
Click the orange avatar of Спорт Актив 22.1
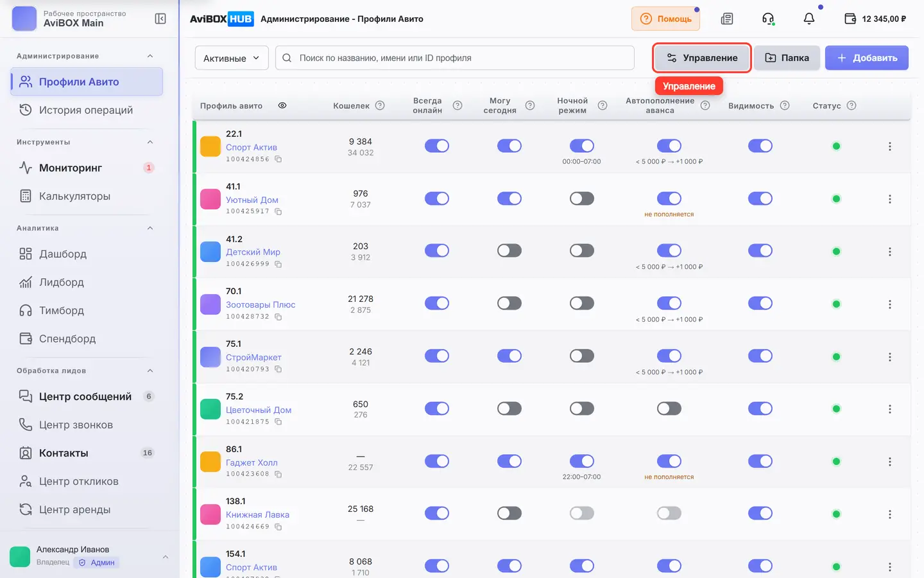pos(210,146)
